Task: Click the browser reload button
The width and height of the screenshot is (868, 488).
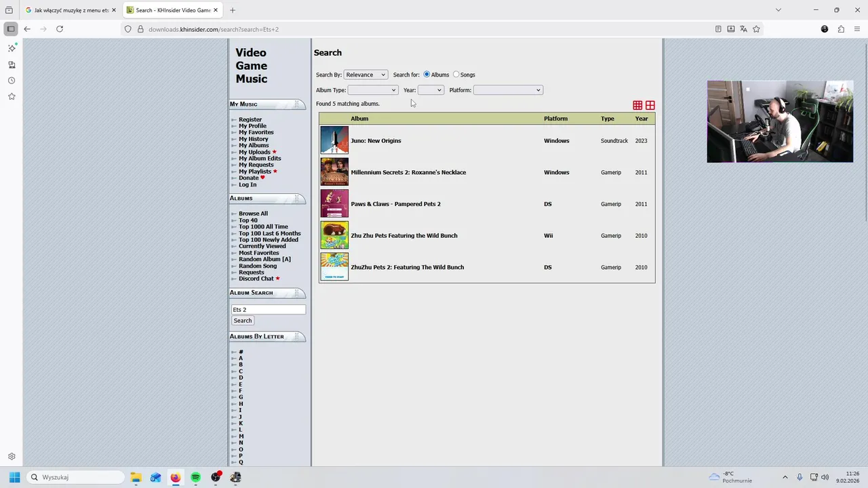Action: [60, 29]
